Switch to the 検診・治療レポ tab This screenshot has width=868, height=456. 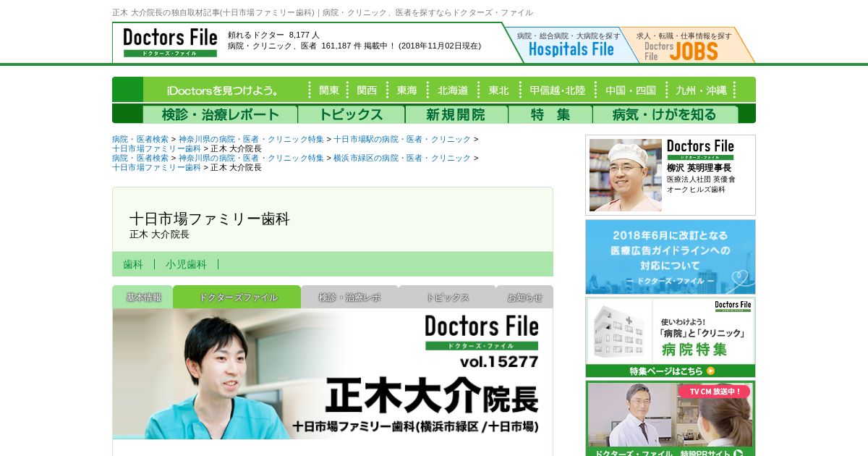(349, 297)
